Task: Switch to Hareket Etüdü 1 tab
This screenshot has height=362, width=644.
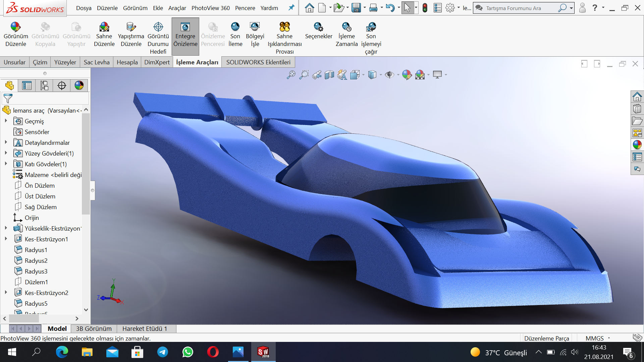Action: [x=145, y=328]
